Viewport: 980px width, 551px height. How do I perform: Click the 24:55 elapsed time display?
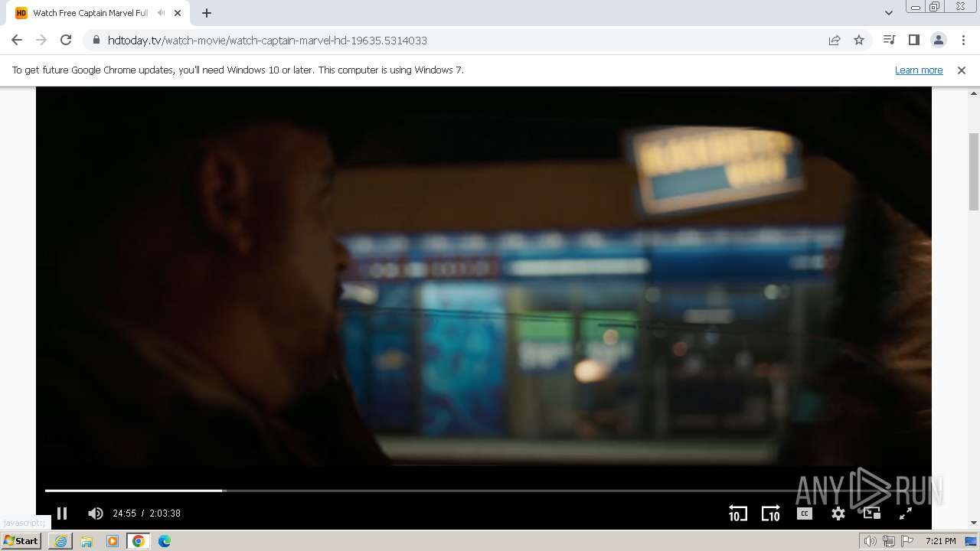point(124,514)
